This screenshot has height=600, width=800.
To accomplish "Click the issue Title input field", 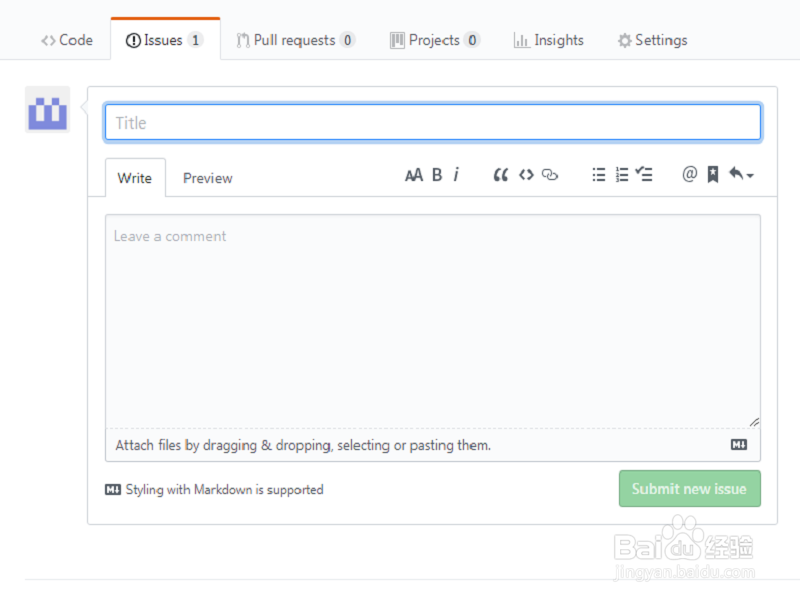I will pyautogui.click(x=432, y=122).
